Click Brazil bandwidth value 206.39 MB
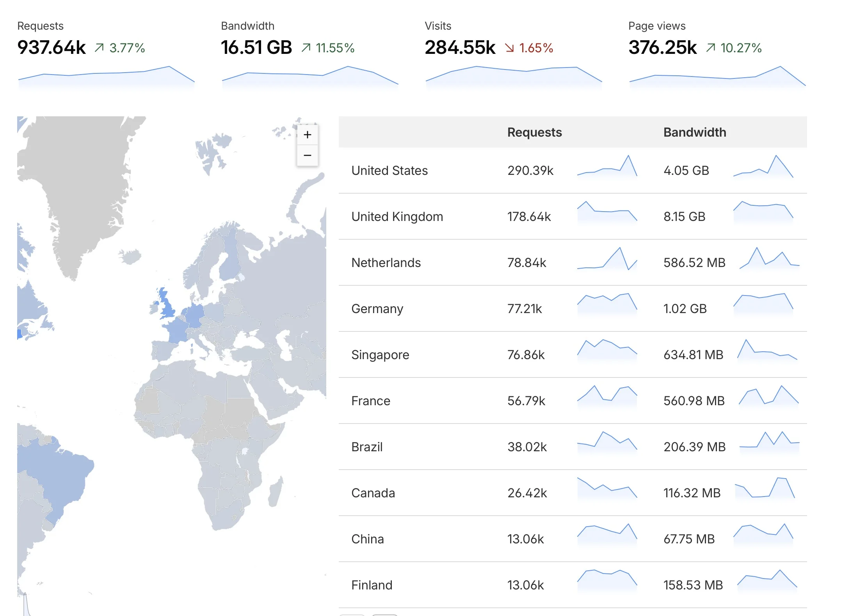This screenshot has height=616, width=850. pos(695,447)
